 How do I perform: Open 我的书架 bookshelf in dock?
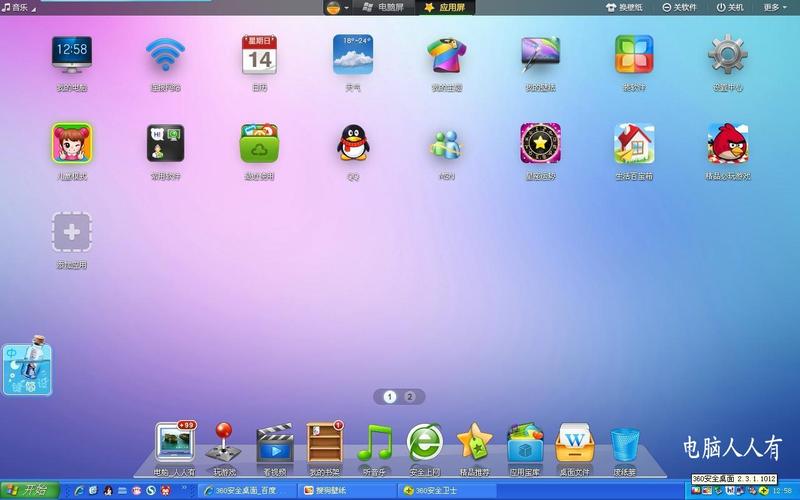click(324, 442)
